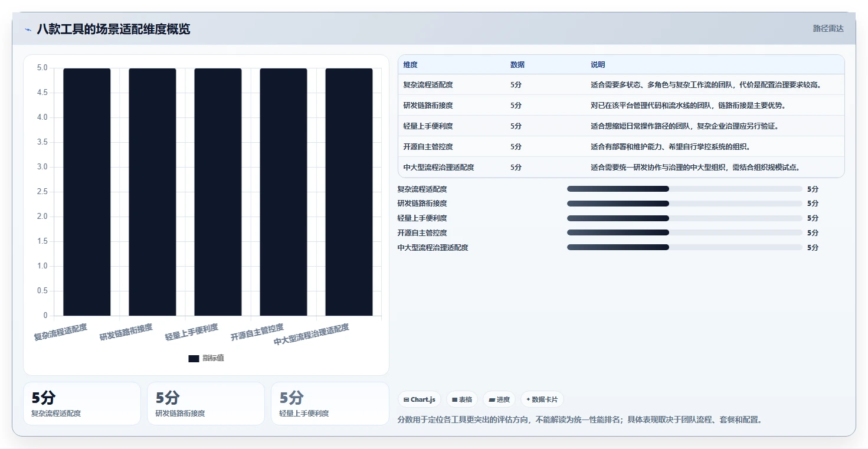Click the 中大型流程治理适配度 label on the chart axis
The image size is (868, 449).
312,335
